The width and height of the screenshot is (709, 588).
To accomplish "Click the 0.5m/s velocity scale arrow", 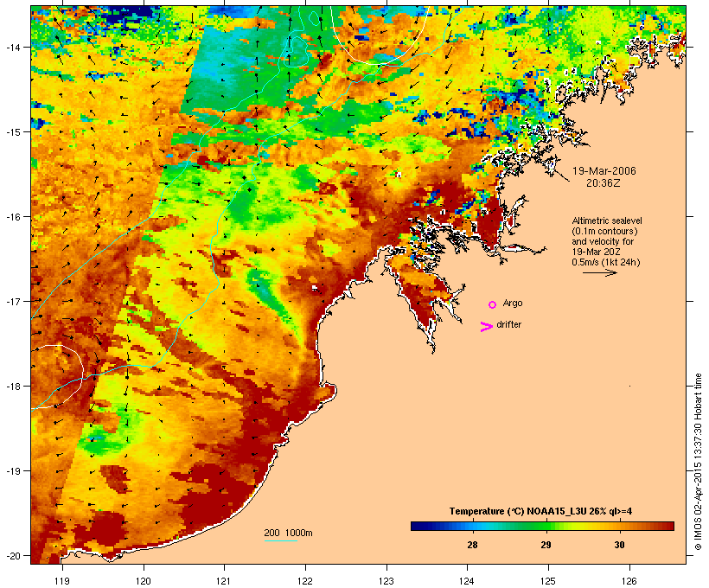I will [x=599, y=272].
